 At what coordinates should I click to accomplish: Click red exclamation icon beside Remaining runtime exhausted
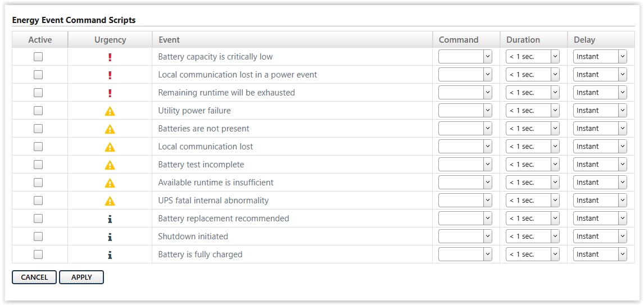[110, 93]
